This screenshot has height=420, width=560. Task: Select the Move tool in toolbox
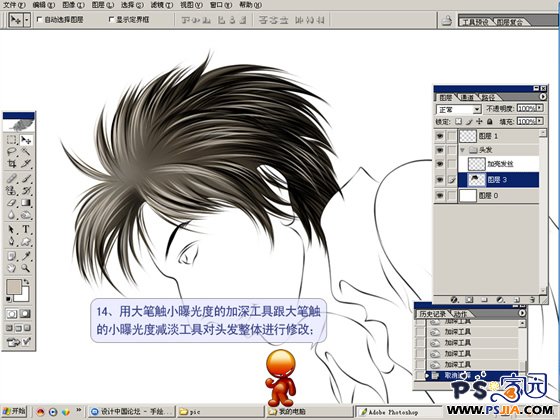point(26,140)
